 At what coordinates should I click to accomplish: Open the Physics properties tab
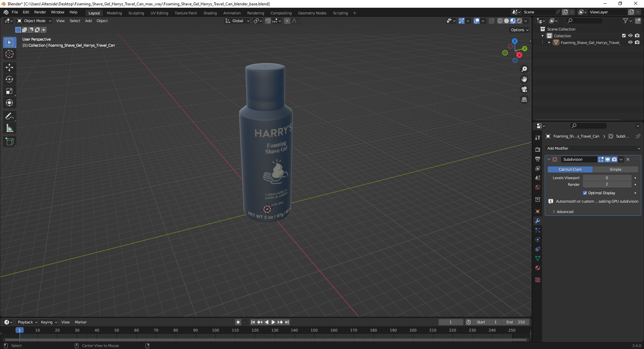[x=538, y=240]
